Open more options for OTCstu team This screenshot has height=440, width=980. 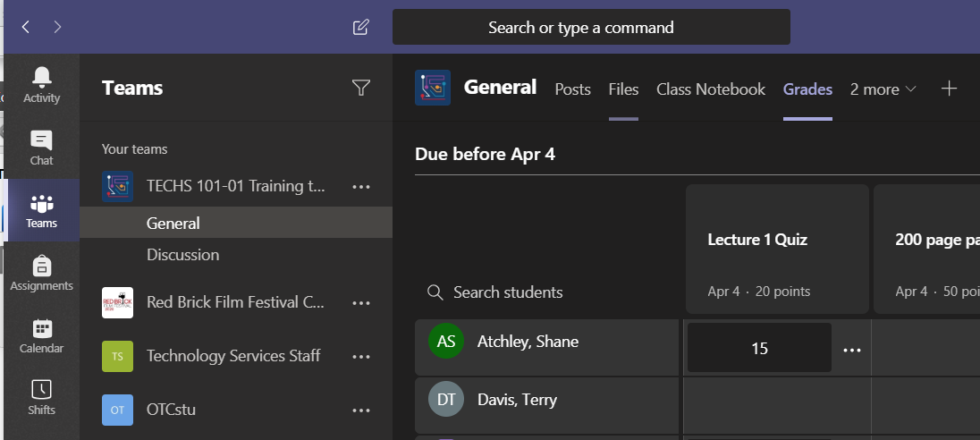tap(361, 410)
